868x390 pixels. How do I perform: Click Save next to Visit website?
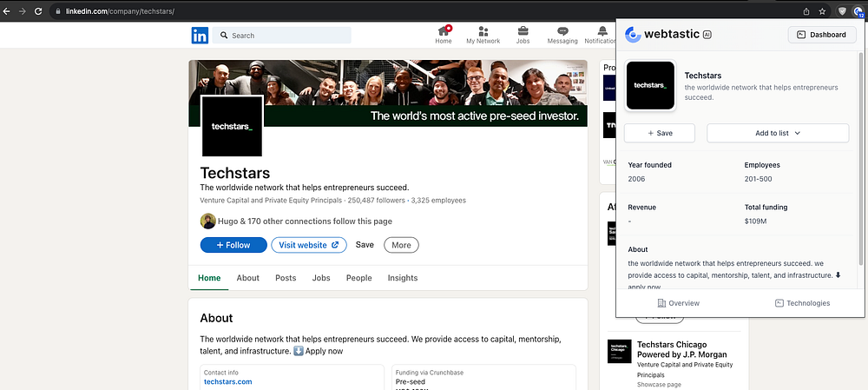pyautogui.click(x=365, y=245)
